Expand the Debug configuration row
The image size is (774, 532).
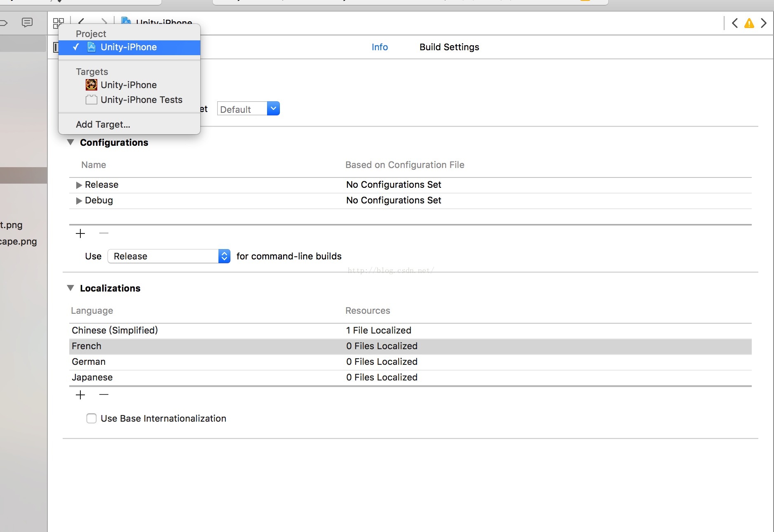79,201
